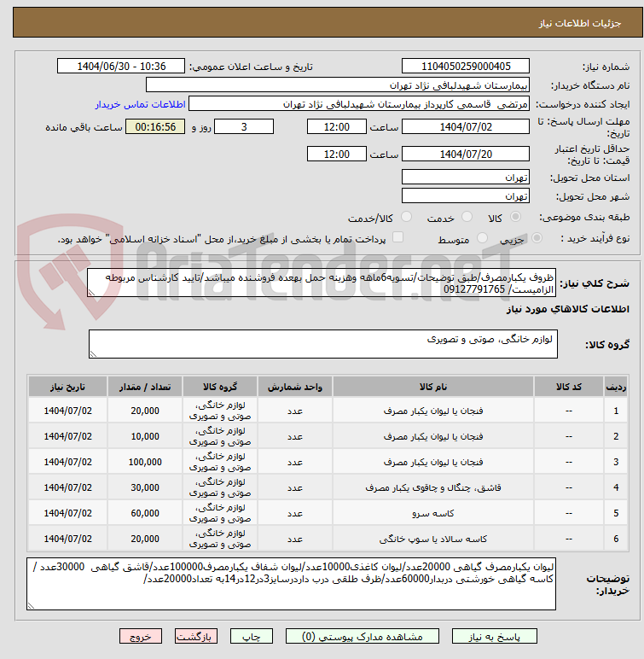Select the جزیی purchase type radio

[537, 238]
